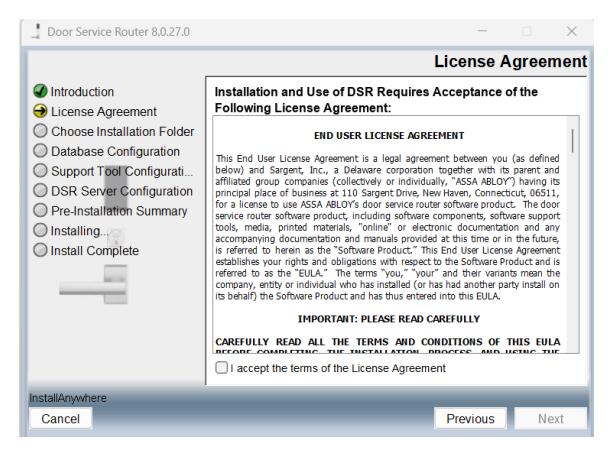Click the circle icon beside DSR Server Configuration

(x=40, y=190)
